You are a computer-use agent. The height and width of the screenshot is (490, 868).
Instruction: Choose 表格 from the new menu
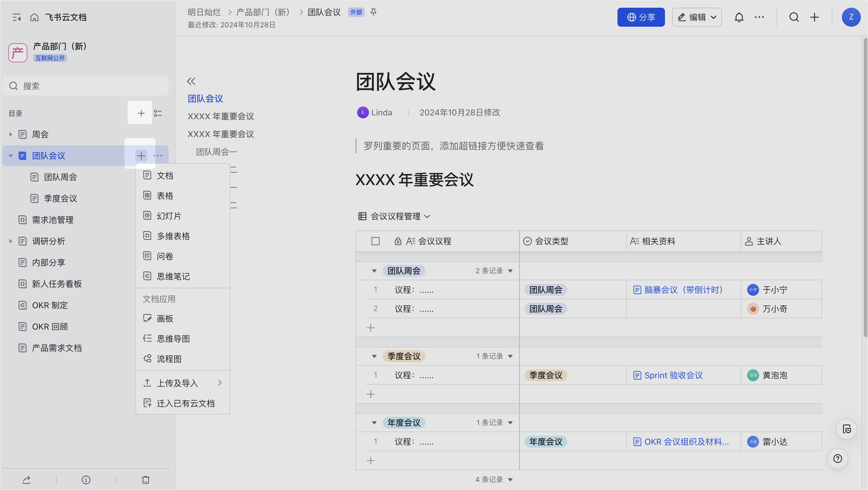click(183, 196)
